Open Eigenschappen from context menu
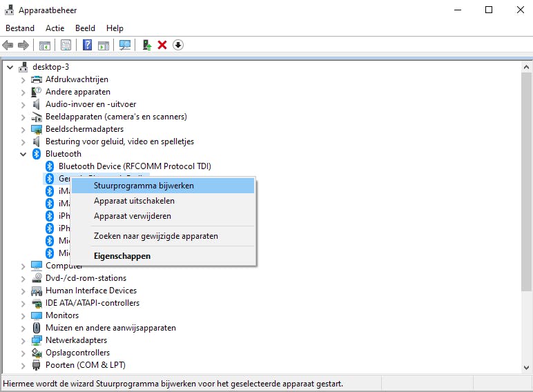This screenshot has width=533, height=392. click(163, 256)
